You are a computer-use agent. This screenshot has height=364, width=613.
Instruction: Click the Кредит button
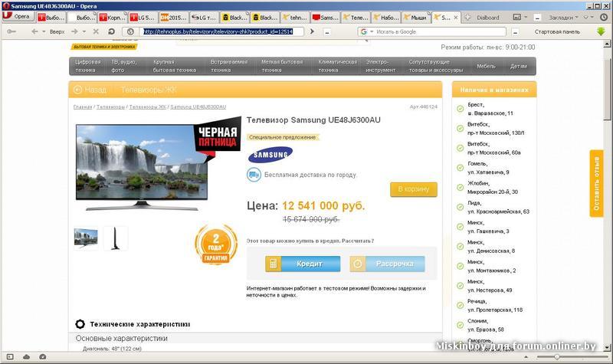pyautogui.click(x=303, y=264)
